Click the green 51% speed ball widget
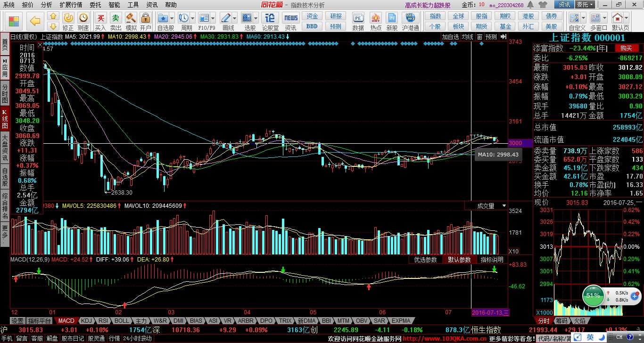Screen dimensions: 644x343 tap(593, 295)
